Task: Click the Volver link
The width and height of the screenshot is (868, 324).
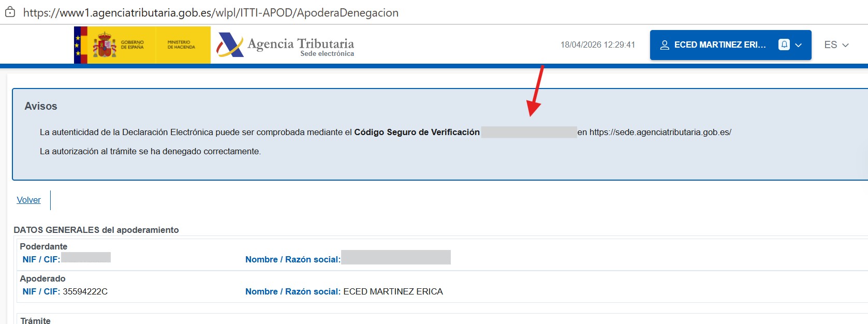Action: click(28, 200)
